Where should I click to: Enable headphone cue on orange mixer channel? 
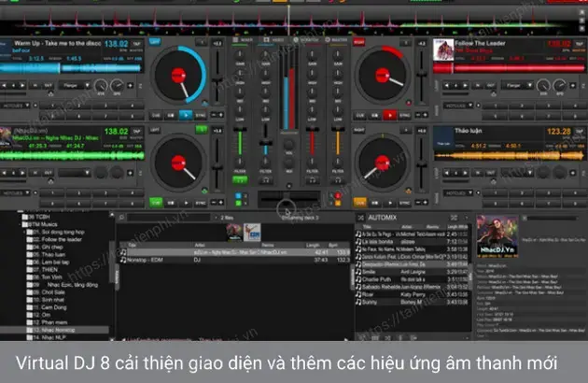point(338,180)
